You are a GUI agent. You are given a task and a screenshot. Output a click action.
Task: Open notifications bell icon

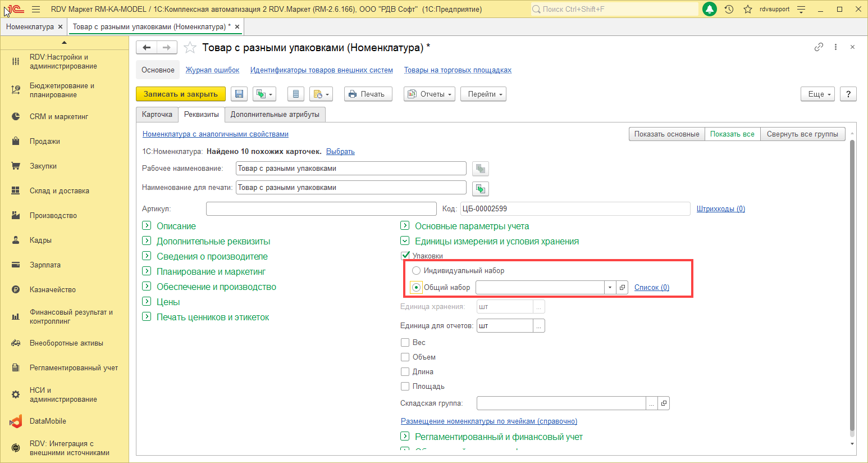710,10
